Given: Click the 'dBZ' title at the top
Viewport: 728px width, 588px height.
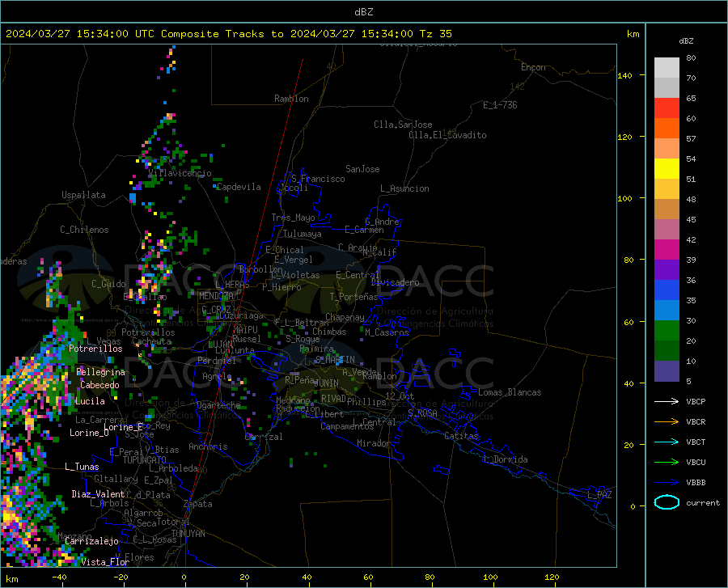Looking at the screenshot, I should pos(363,12).
